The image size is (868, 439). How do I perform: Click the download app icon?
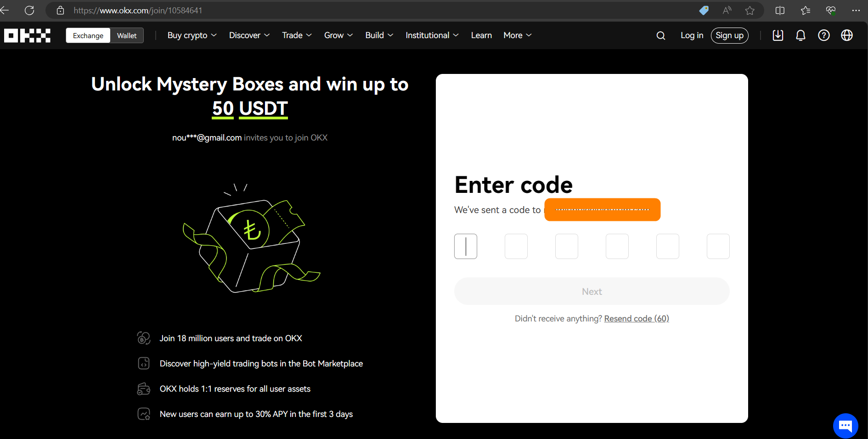pyautogui.click(x=778, y=35)
